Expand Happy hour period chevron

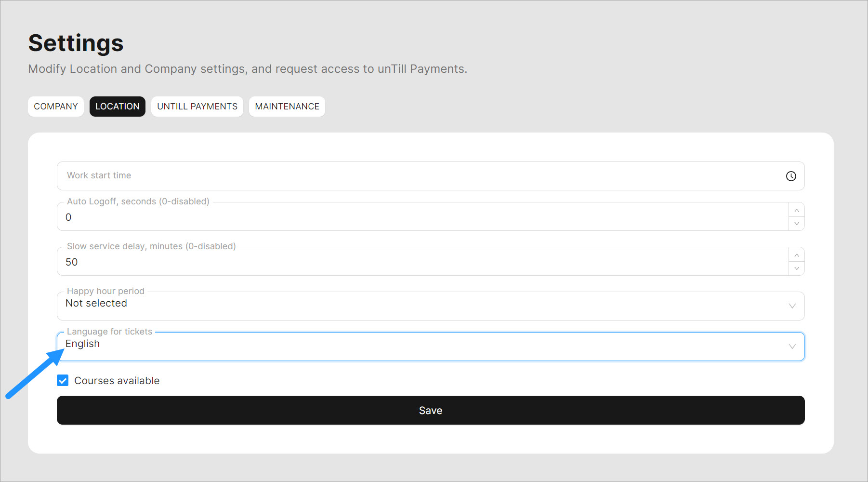(792, 306)
